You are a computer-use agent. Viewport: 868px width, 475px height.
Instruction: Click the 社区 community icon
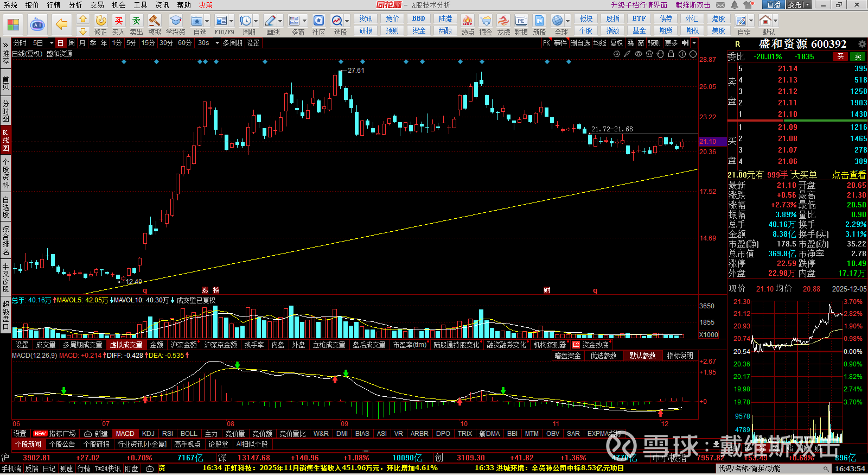[318, 21]
